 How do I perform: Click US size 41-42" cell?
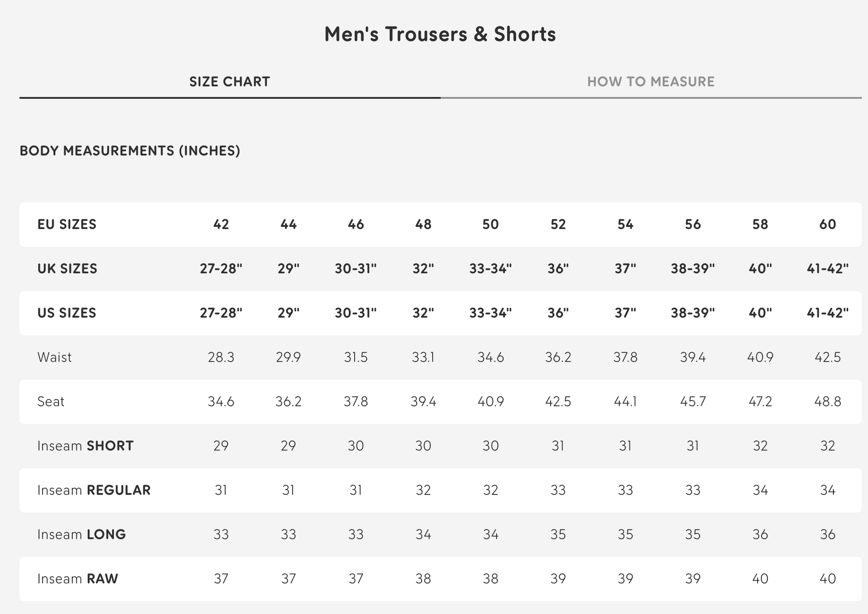827,313
